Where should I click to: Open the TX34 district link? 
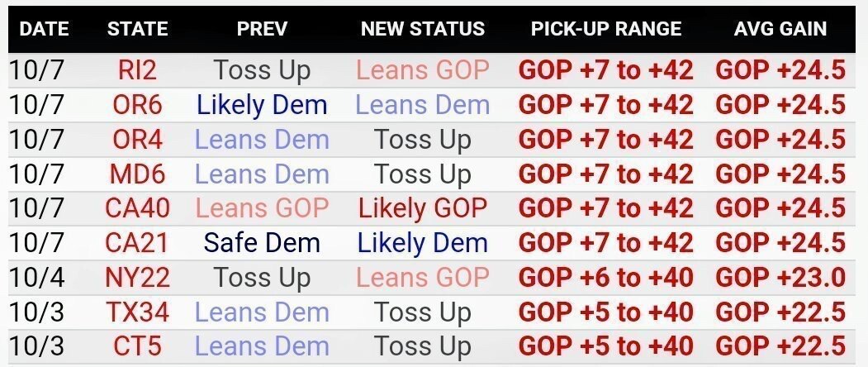[137, 312]
